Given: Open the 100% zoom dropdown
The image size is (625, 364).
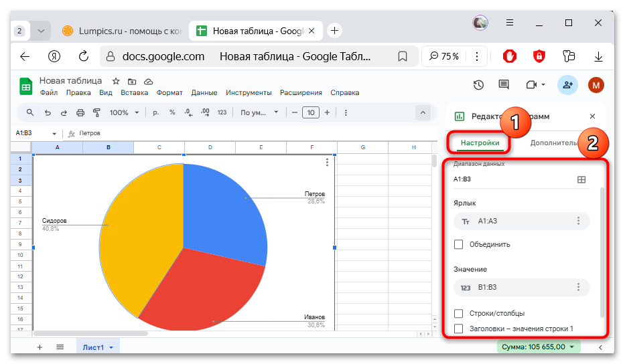Looking at the screenshot, I should [x=124, y=112].
